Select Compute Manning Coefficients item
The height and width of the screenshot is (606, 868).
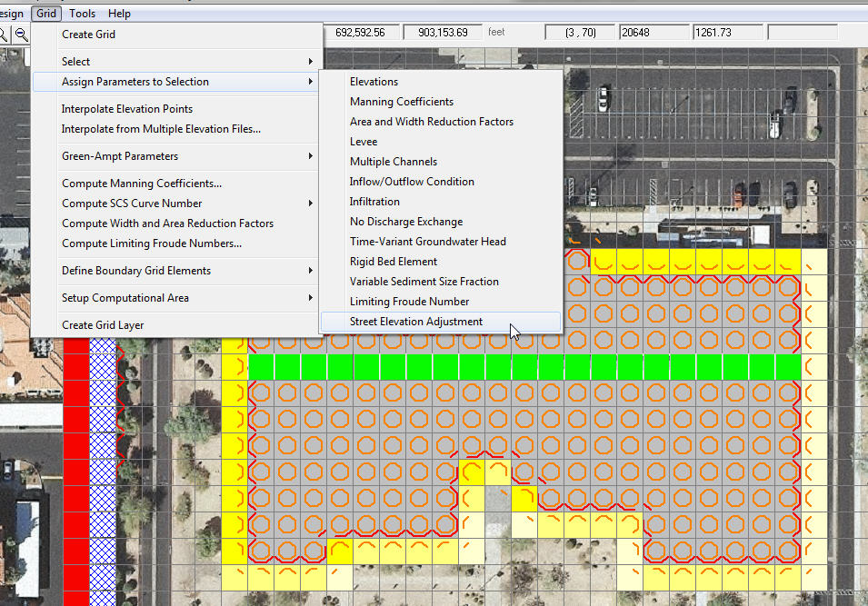point(141,184)
